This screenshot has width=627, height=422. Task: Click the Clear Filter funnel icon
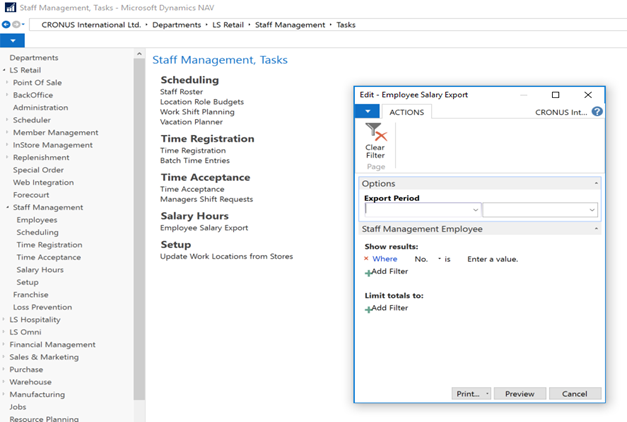375,133
